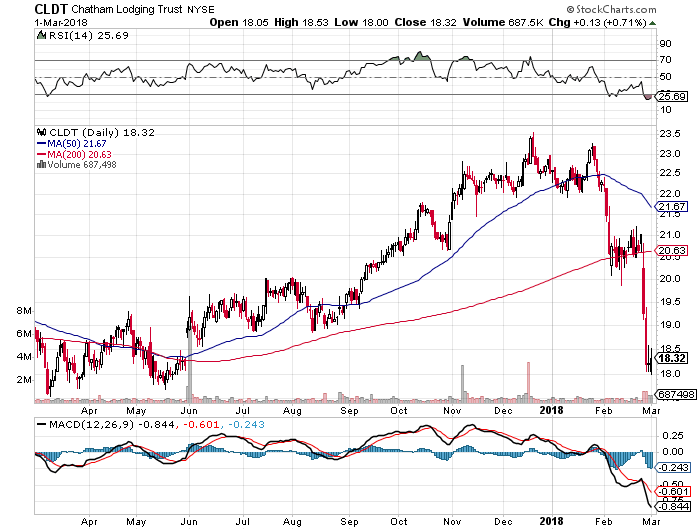
Task: Click the MA(50) 21.67 legend entry
Action: tap(71, 144)
